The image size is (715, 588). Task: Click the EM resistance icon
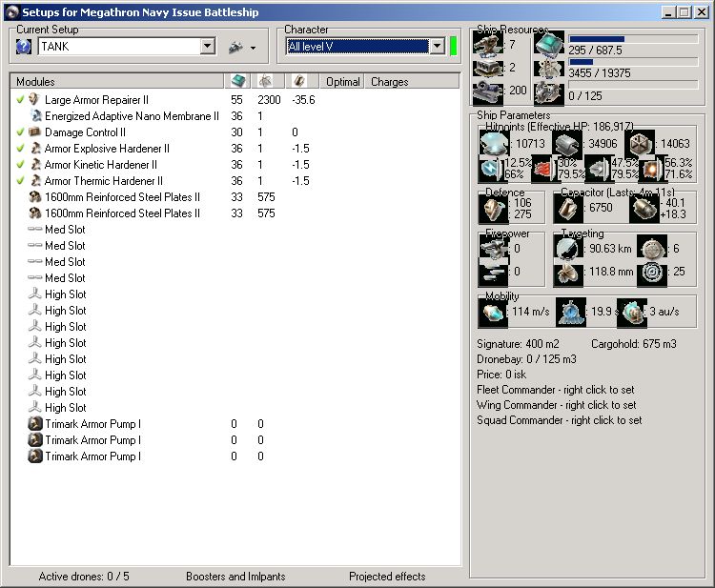click(492, 168)
